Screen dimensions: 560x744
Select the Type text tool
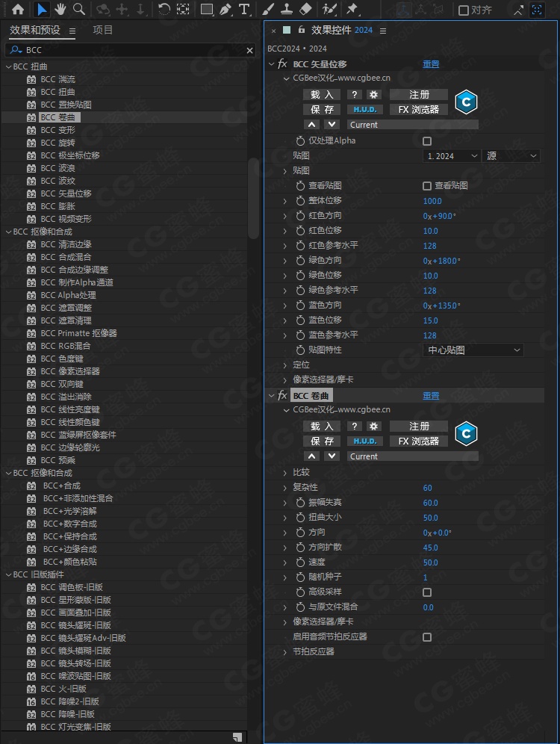243,9
